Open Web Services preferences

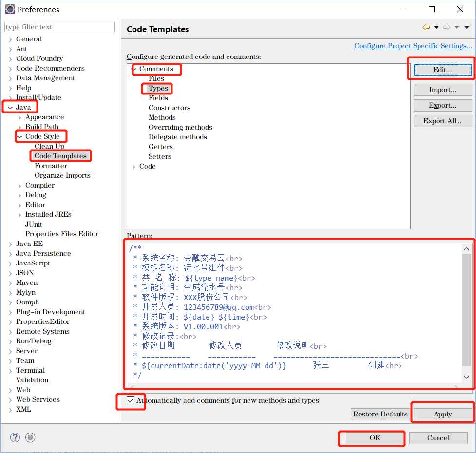[x=38, y=399]
